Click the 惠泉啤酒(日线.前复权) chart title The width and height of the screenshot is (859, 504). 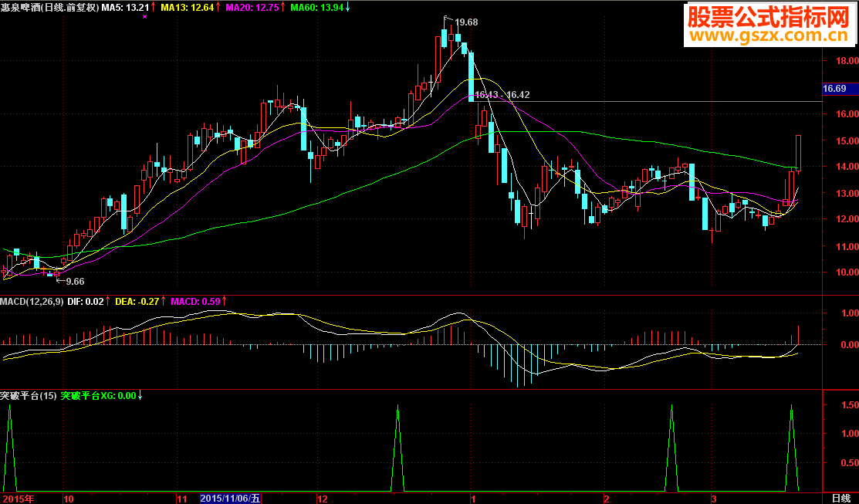pos(50,7)
